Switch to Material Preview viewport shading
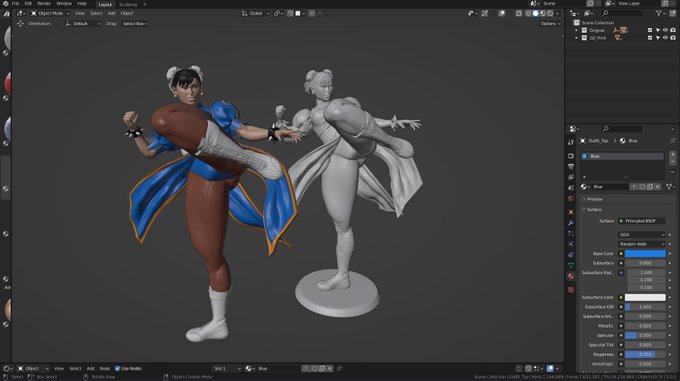 point(543,13)
